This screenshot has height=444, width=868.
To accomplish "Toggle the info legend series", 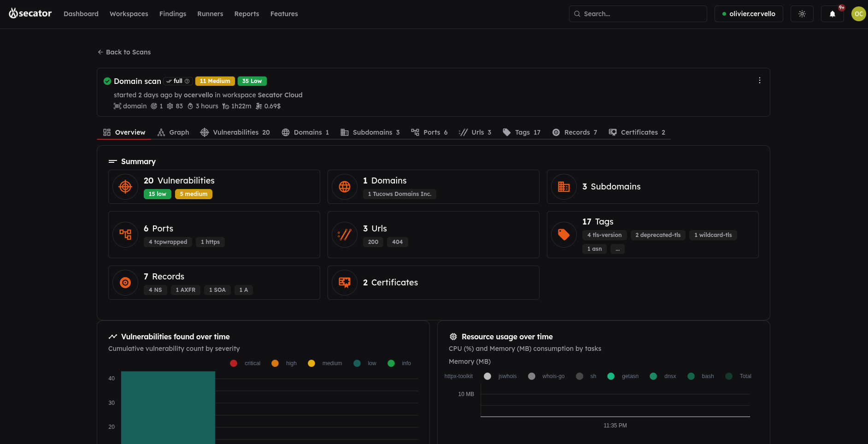I will coord(399,363).
